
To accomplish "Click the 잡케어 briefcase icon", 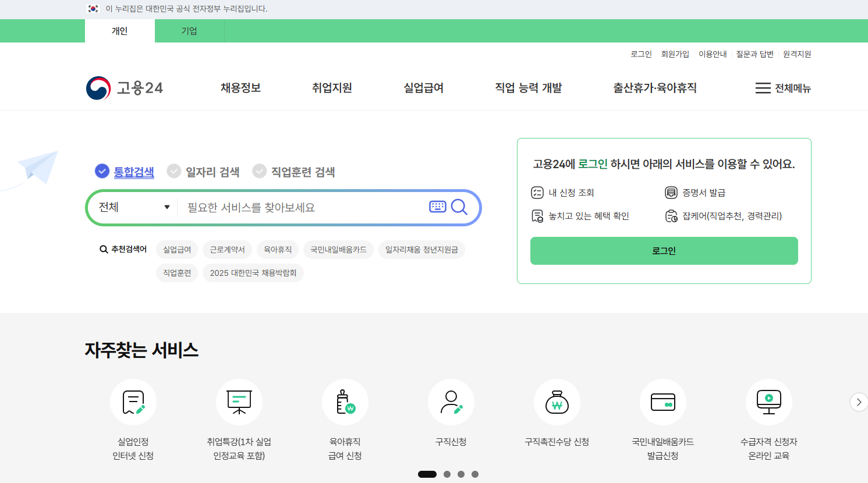I will pyautogui.click(x=671, y=216).
